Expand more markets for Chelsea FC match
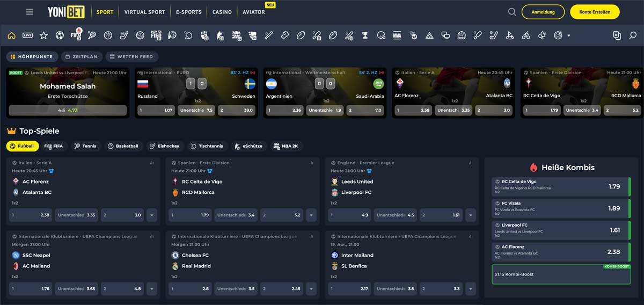 (311, 288)
